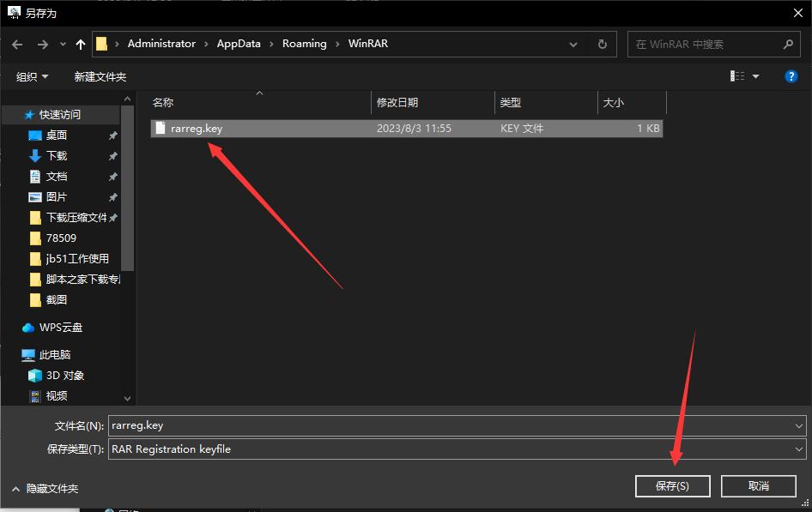Open view options dropdown arrow
Screen dimensions: 812x512
[755, 76]
